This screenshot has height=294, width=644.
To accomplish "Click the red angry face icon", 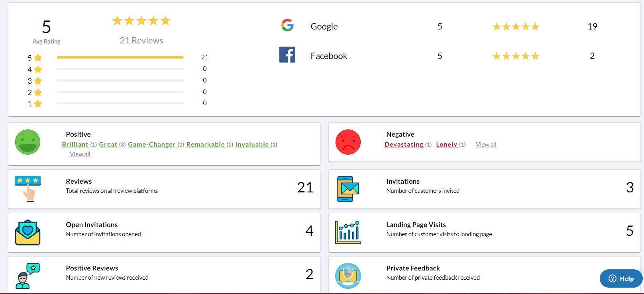I will [x=348, y=142].
